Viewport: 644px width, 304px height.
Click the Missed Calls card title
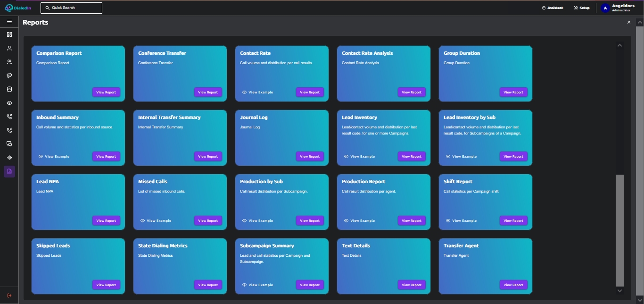pos(153,182)
